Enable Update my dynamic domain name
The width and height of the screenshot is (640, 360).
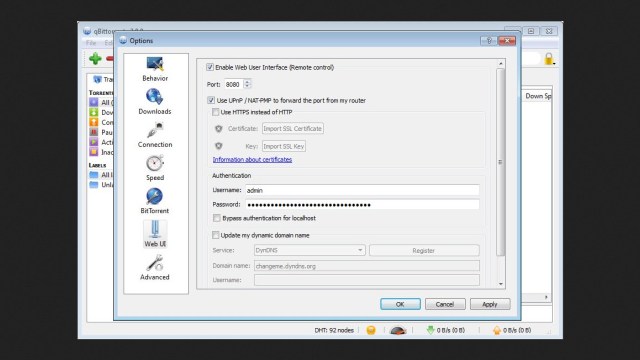click(x=216, y=235)
